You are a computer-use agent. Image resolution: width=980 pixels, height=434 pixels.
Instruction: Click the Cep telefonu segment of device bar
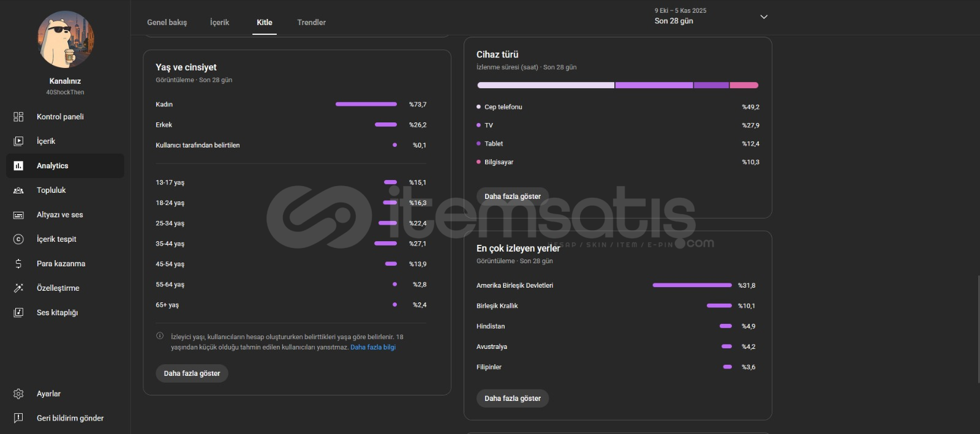pos(545,85)
